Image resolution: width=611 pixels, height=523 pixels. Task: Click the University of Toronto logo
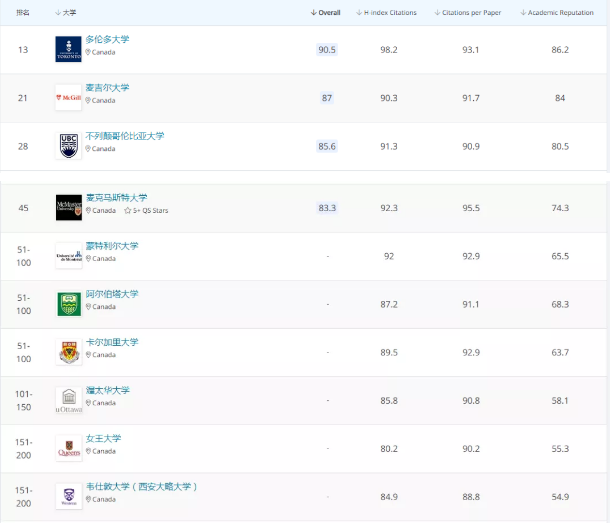pos(68,49)
